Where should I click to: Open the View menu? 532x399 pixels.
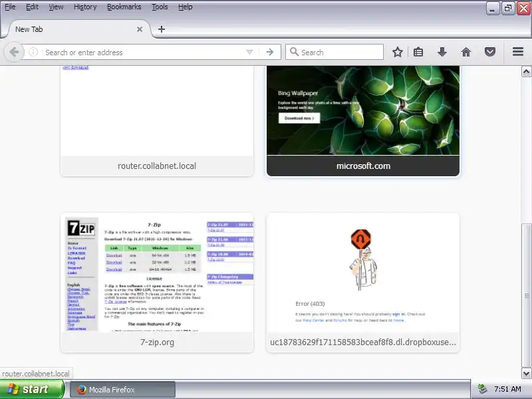(x=56, y=7)
